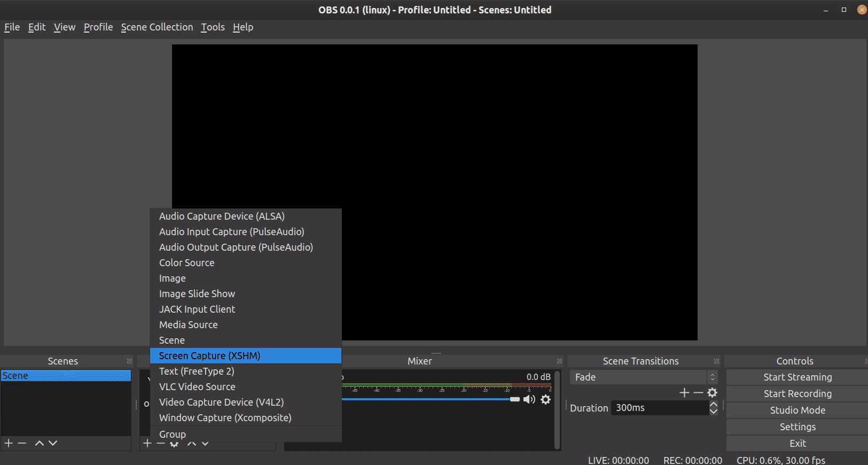Maximize the OBS window
Screen dimensions: 868x465
click(844, 10)
